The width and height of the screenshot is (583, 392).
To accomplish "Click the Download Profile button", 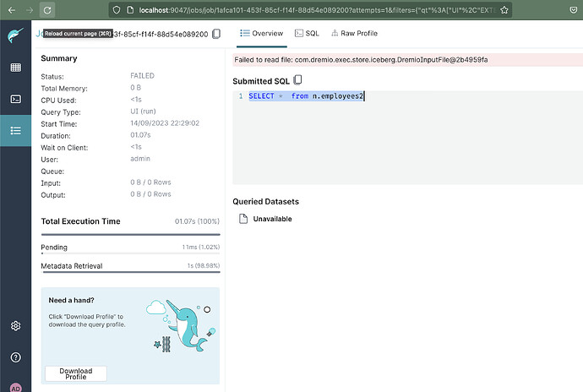I will click(76, 373).
